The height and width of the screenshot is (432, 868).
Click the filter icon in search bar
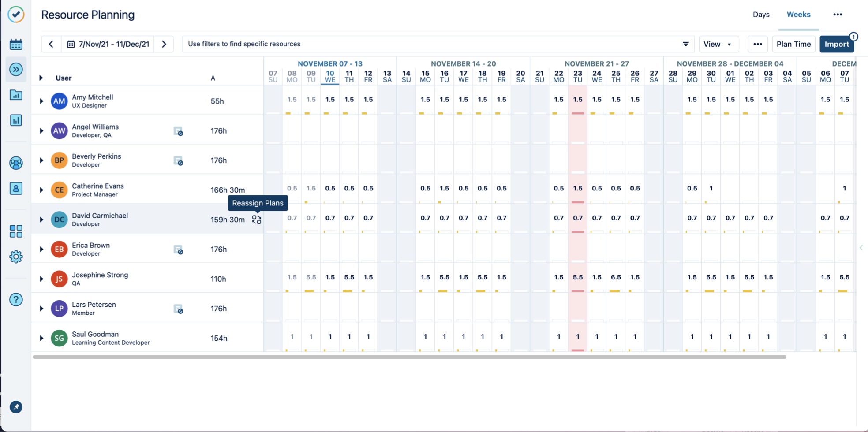point(685,44)
